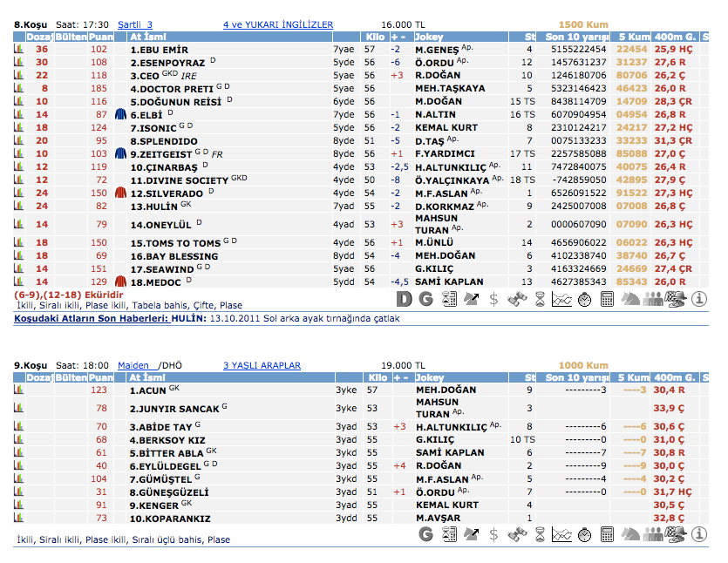Screen dimensions: 728x563
Task: Open the calculator icon under race 8
Action: pos(608,299)
